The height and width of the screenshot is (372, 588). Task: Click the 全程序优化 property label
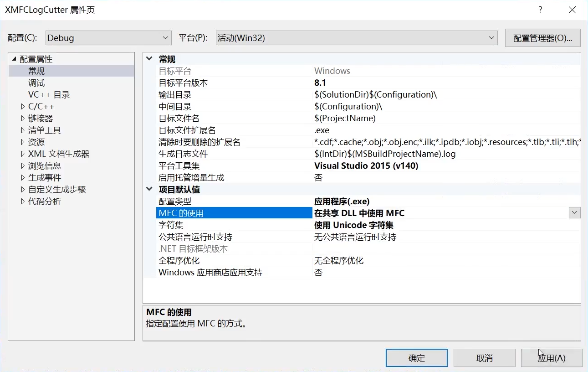[x=179, y=261]
